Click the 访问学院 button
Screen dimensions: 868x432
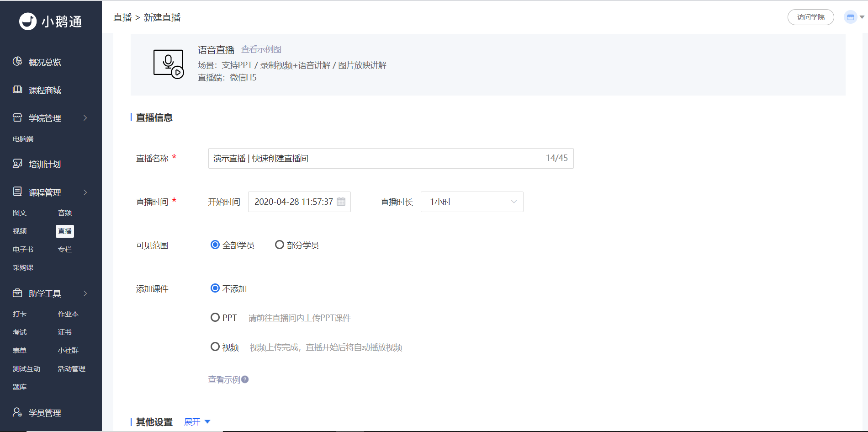[x=811, y=17]
